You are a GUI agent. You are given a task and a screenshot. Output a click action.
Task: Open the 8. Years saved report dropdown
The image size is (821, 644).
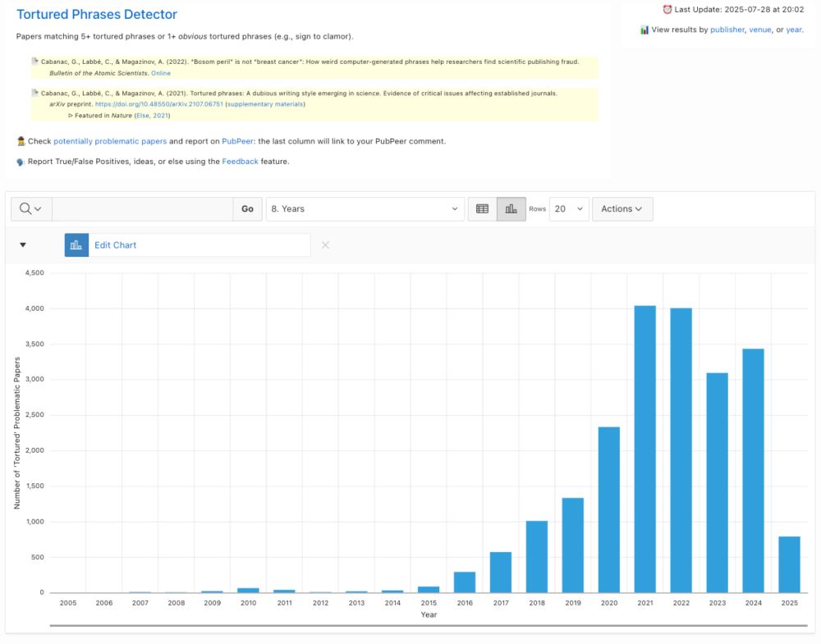[x=365, y=208]
